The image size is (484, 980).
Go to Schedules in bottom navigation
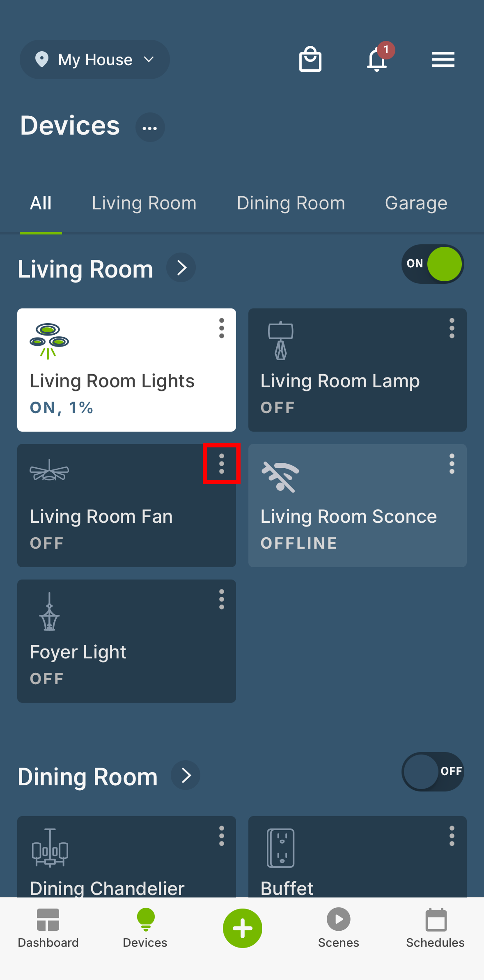coord(435,928)
